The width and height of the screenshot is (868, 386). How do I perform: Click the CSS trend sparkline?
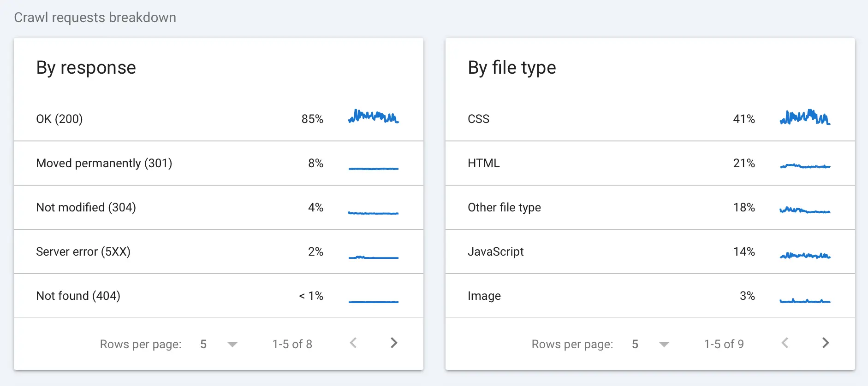(805, 117)
